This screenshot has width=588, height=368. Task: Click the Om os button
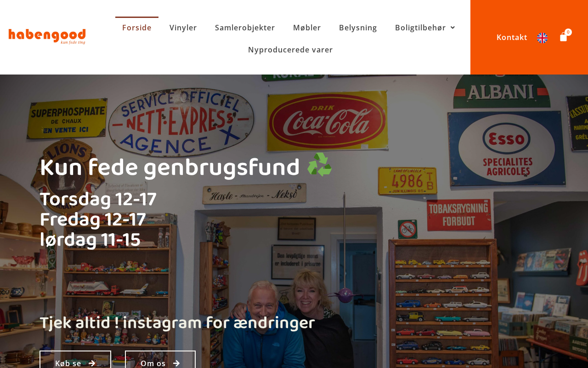click(x=160, y=360)
